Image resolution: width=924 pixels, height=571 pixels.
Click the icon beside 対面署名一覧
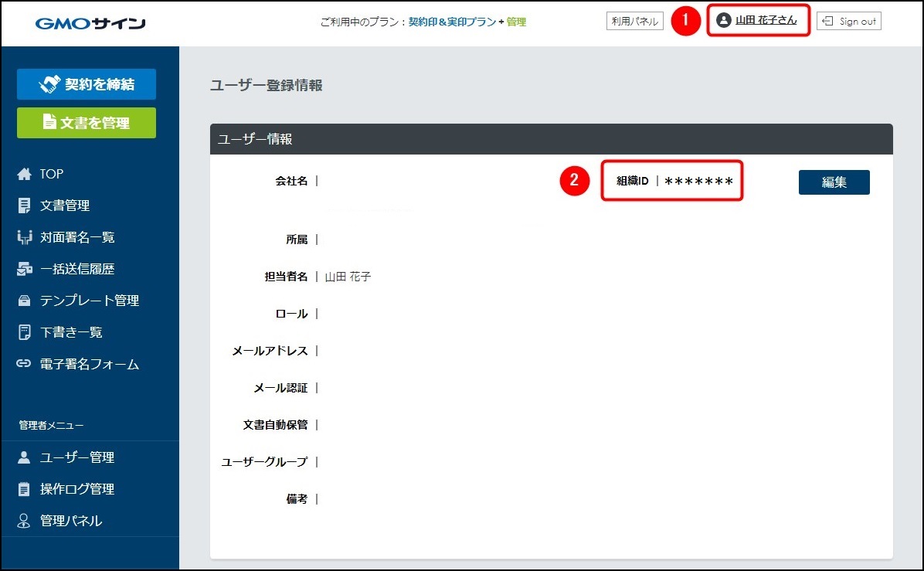pyautogui.click(x=24, y=238)
